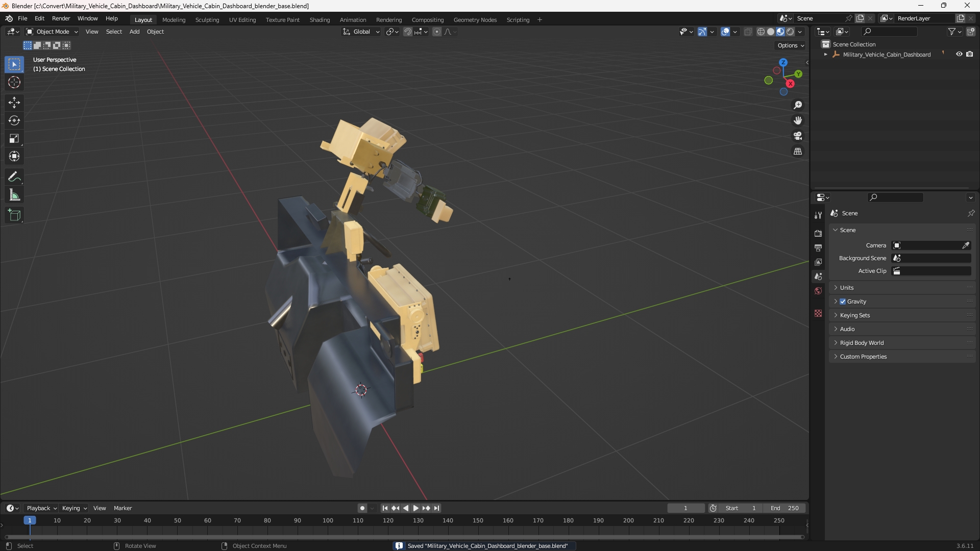Toggle X-ray mode
Viewport: 980px width, 551px height.
748,32
